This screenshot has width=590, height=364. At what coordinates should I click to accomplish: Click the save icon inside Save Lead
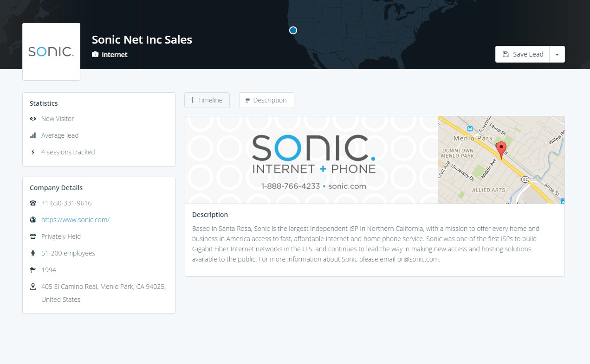click(x=506, y=54)
